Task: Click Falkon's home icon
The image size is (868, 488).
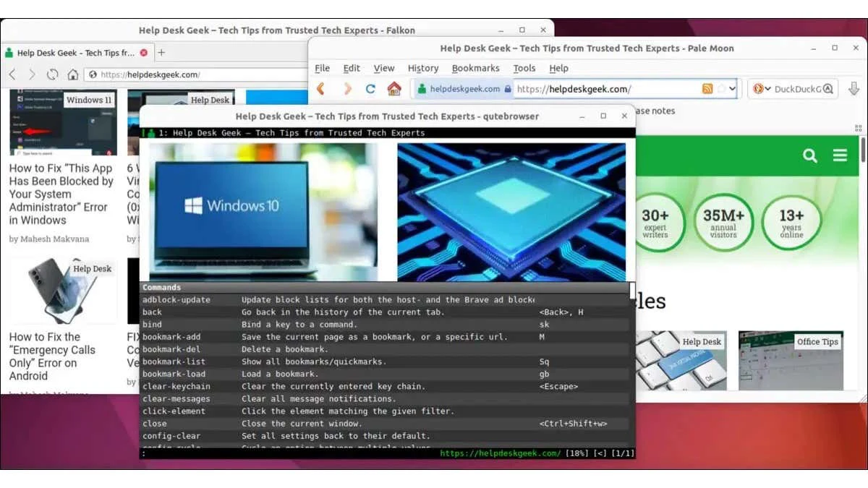Action: point(73,74)
